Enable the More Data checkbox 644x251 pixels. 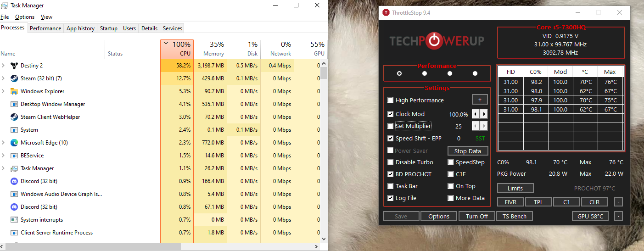(x=451, y=198)
